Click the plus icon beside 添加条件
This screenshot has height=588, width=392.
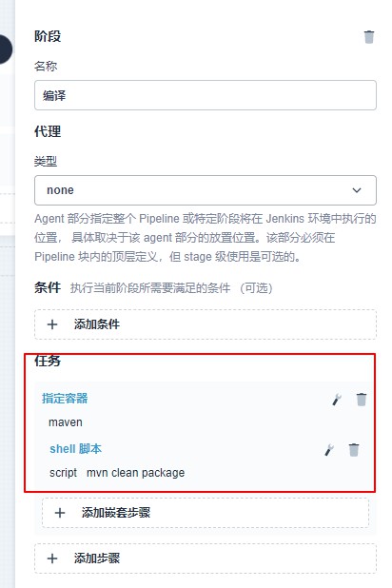(52, 324)
